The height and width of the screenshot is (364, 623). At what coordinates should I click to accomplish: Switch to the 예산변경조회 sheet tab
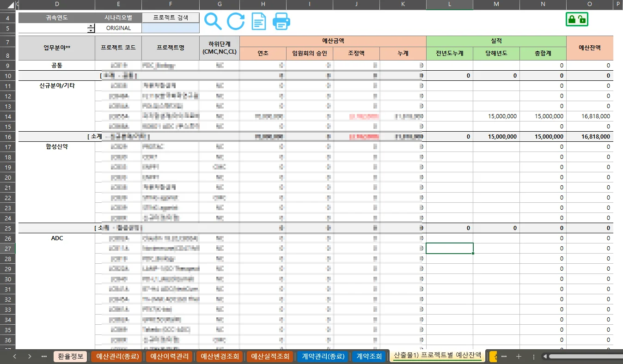(x=220, y=356)
